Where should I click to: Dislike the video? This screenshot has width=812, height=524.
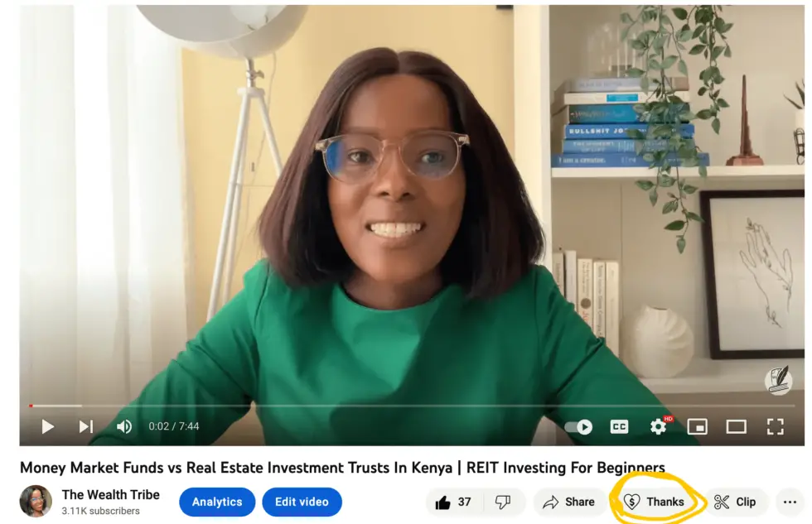point(504,502)
